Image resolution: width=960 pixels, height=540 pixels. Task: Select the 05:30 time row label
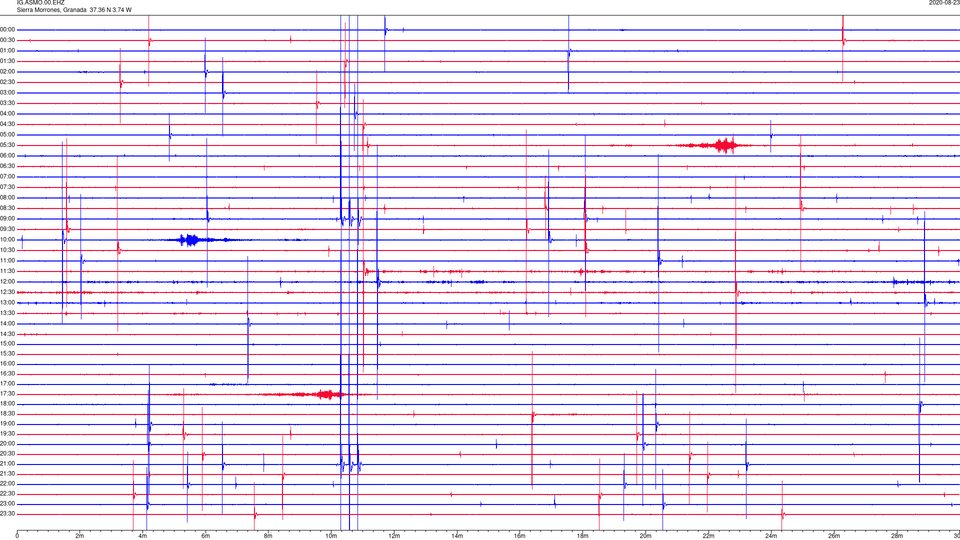click(8, 145)
